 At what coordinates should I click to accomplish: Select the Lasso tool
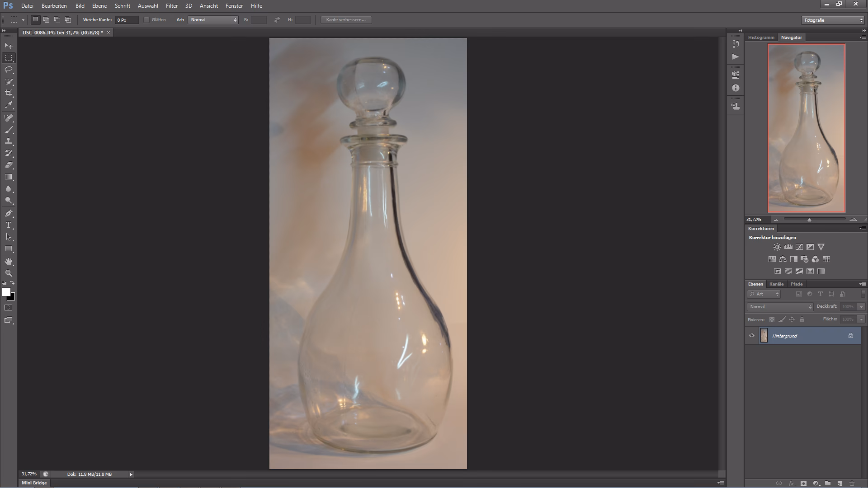9,70
